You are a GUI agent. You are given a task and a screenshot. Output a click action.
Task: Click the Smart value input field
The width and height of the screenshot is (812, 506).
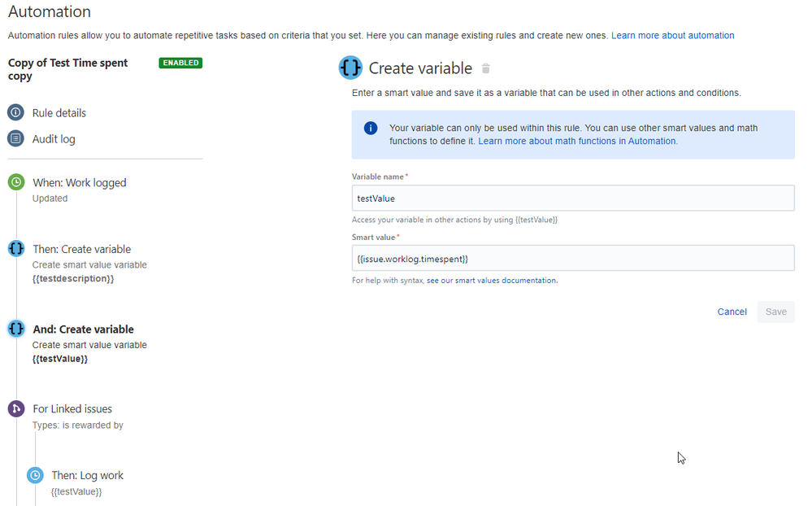(x=573, y=258)
